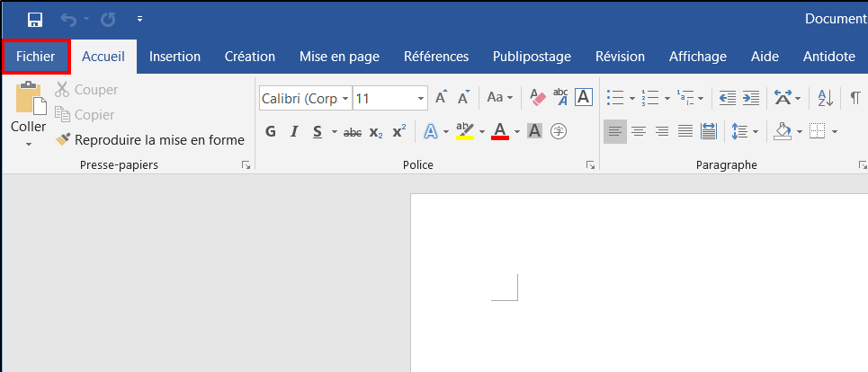The image size is (868, 372).
Task: Decrease font size with smaller A icon
Action: 464,98
